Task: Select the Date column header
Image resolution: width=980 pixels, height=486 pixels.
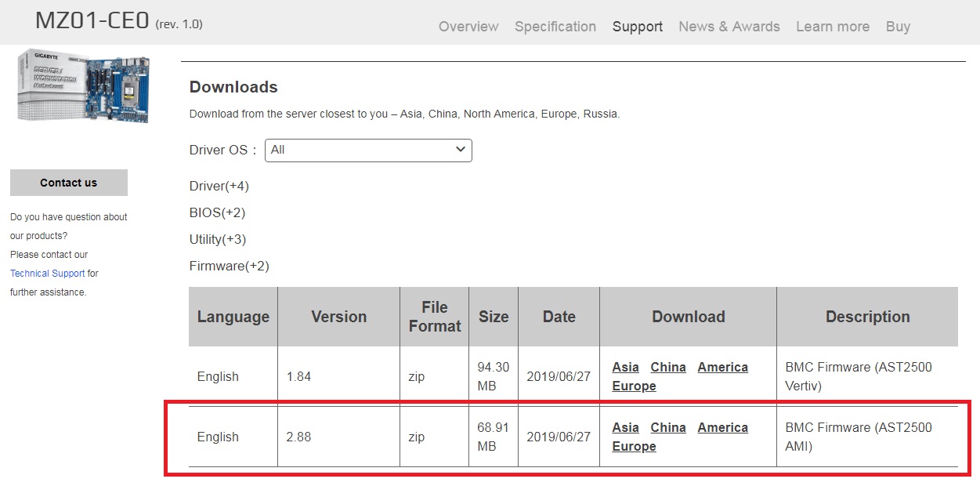Action: pos(559,317)
